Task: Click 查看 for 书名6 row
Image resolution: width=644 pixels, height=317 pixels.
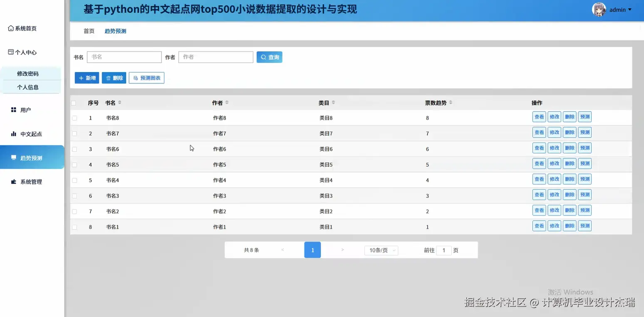Action: [539, 148]
